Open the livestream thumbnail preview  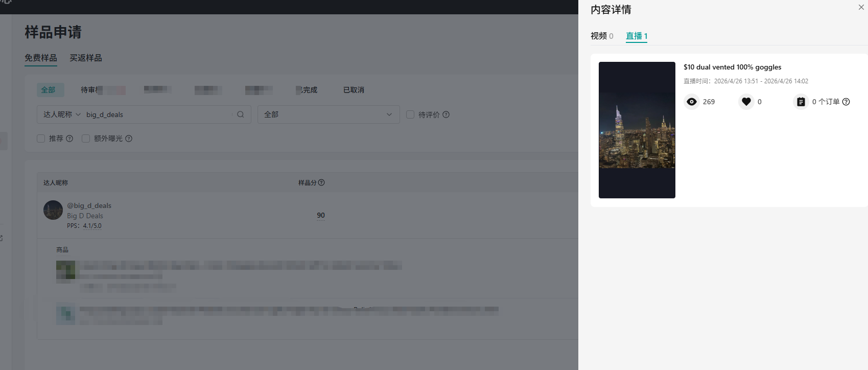637,130
